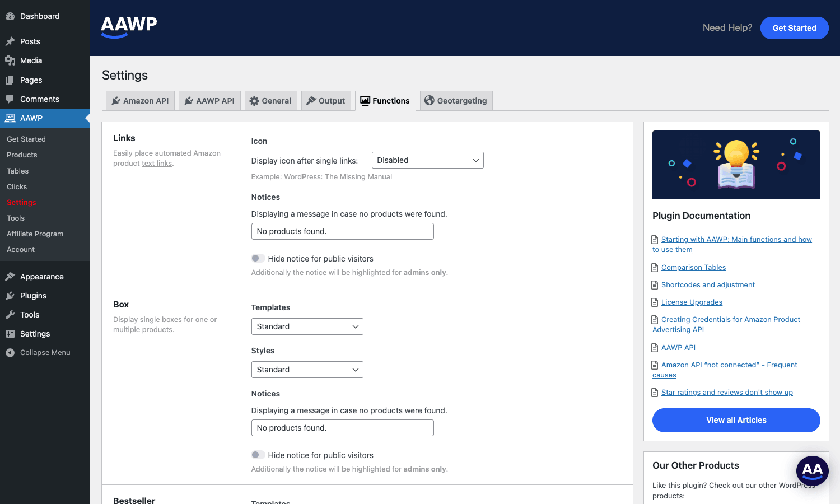Click the Get Started button in header
The width and height of the screenshot is (840, 504).
pyautogui.click(x=795, y=28)
